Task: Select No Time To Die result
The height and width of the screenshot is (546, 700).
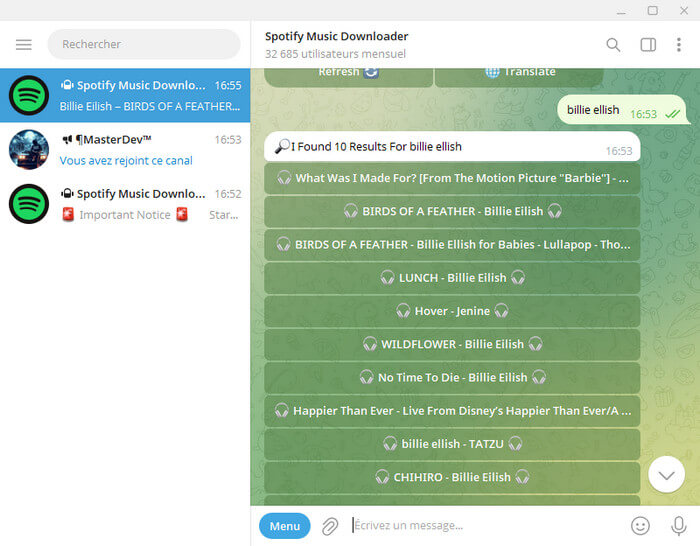Action: pos(452,377)
